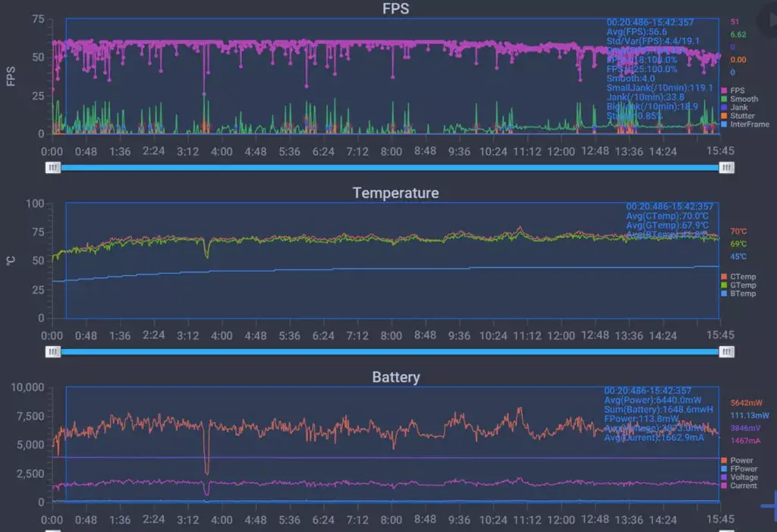Image resolution: width=777 pixels, height=532 pixels.
Task: Click the 5642mW power readout
Action: (x=747, y=402)
